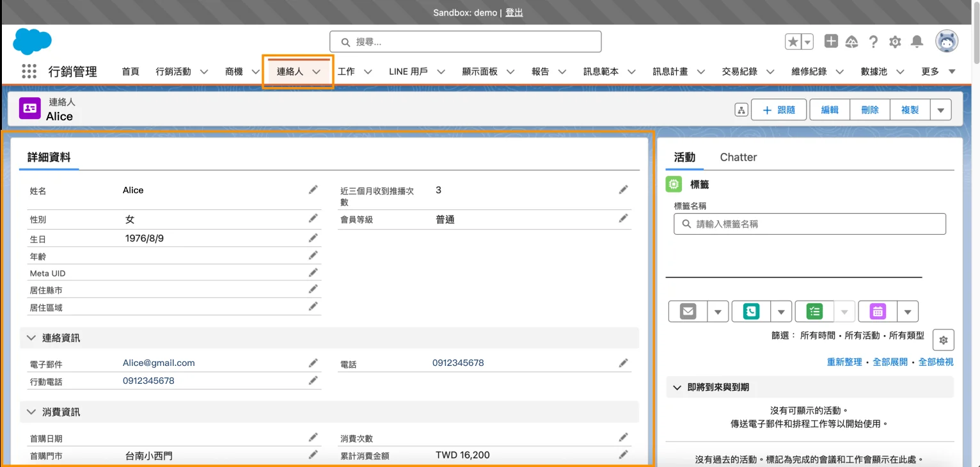Open the Alice@gmail.com email link
The height and width of the screenshot is (467, 980).
click(159, 363)
